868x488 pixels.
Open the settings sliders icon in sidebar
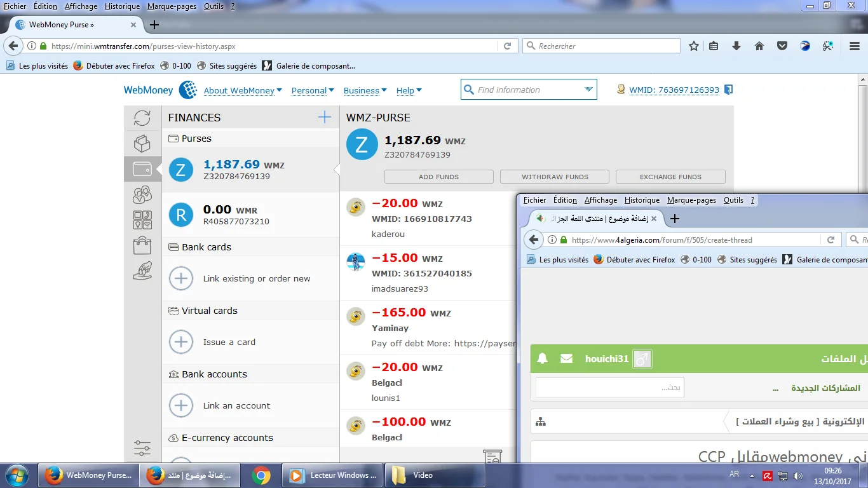[142, 448]
